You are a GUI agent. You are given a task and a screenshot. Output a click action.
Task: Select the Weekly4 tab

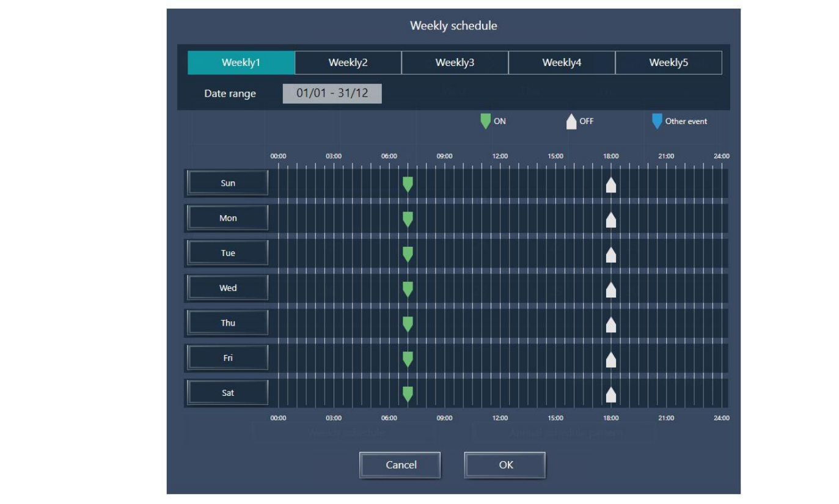click(x=562, y=62)
